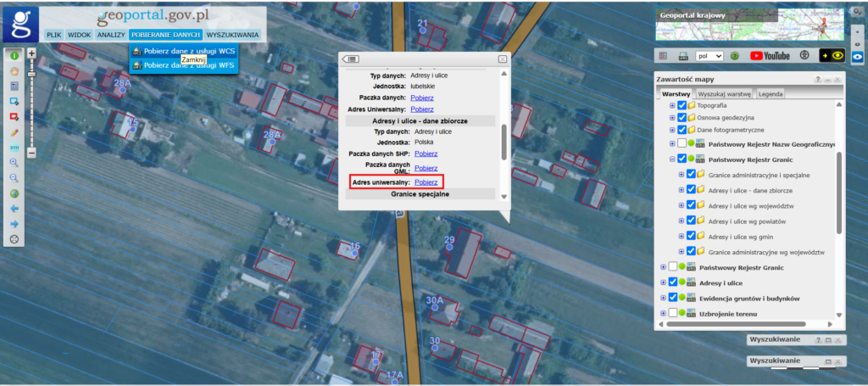Choose Pobierz dane z usługi WFS
Screen dimensions: 868x386
pos(185,64)
